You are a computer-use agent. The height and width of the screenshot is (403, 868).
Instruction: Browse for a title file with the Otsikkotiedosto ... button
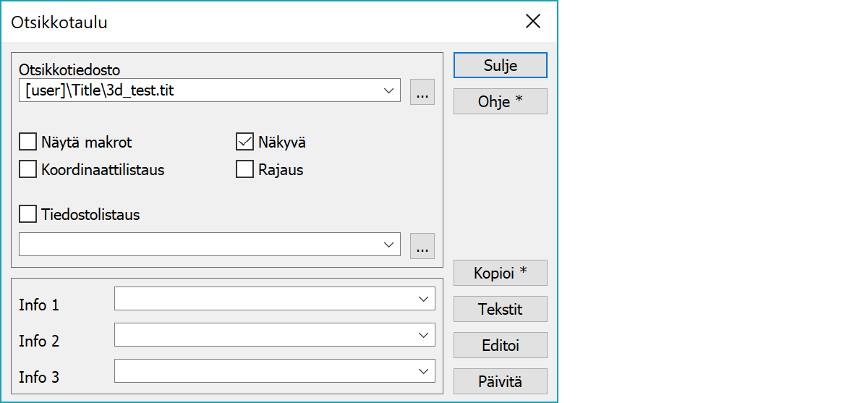(422, 92)
